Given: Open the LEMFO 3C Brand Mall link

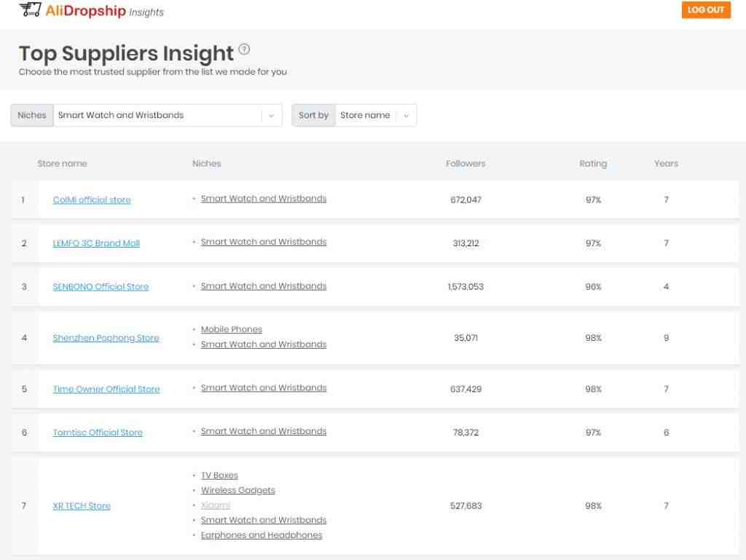Looking at the screenshot, I should click(x=96, y=243).
